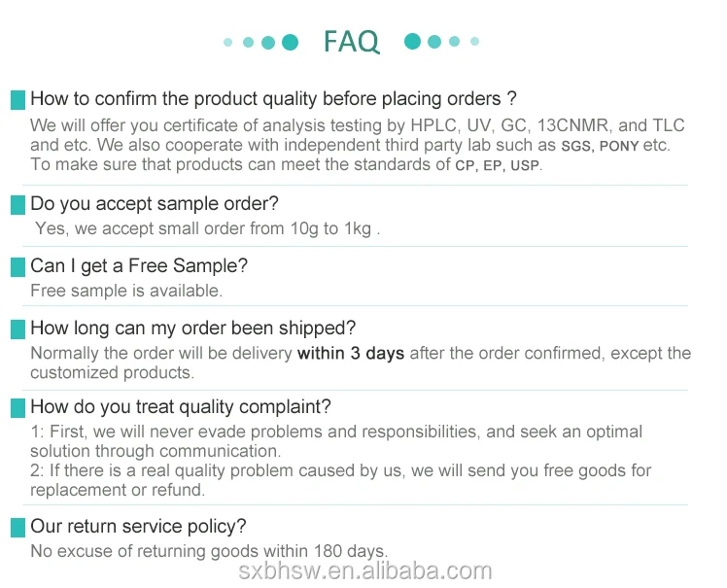Image resolution: width=727 pixels, height=588 pixels.
Task: Click teal square beside shipping time question
Action: [17, 329]
